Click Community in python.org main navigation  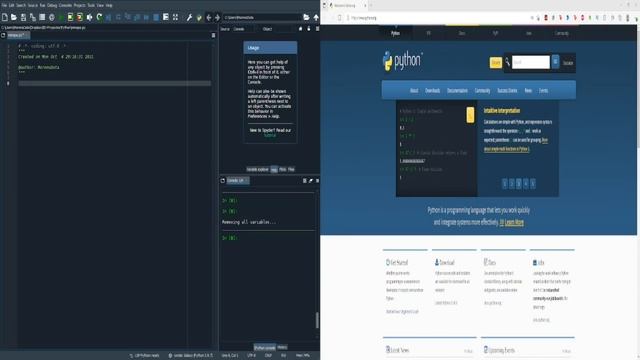coord(482,91)
